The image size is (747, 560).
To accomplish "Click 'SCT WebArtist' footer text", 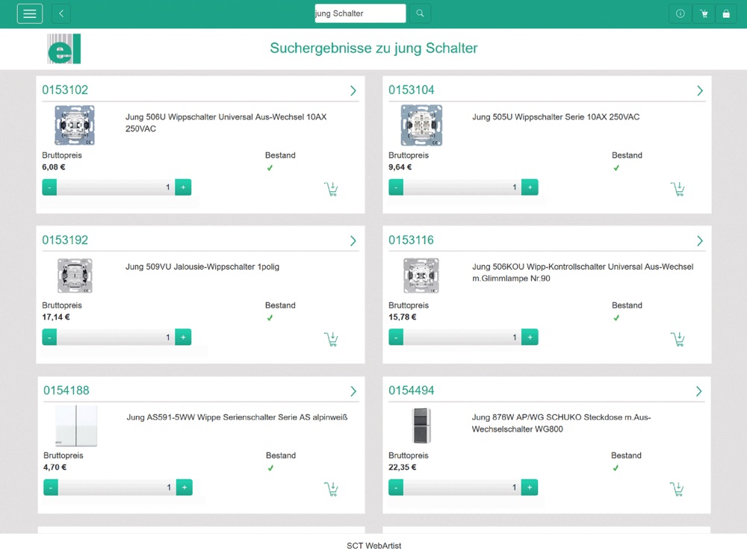I will [x=374, y=546].
